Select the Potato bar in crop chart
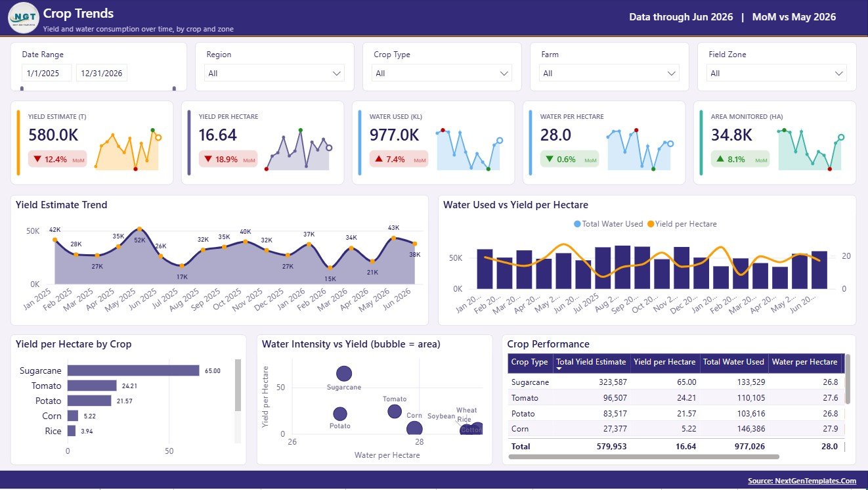This screenshot has height=490, width=868. click(89, 401)
